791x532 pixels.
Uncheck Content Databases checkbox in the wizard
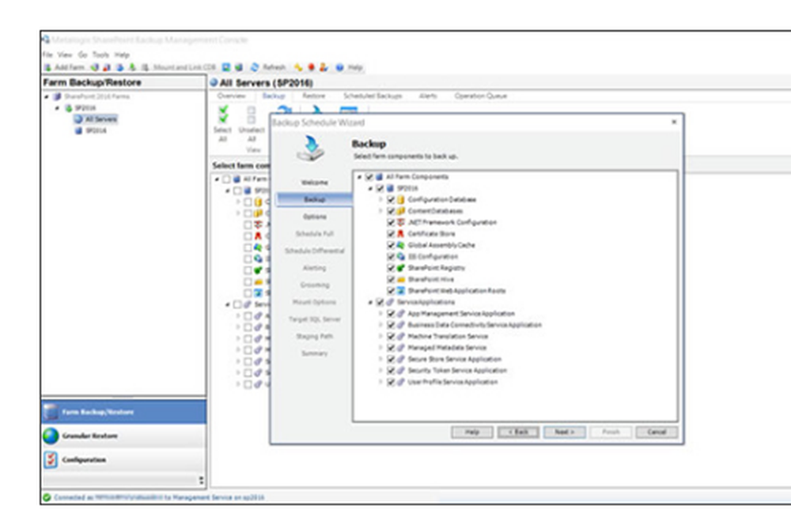(391, 211)
